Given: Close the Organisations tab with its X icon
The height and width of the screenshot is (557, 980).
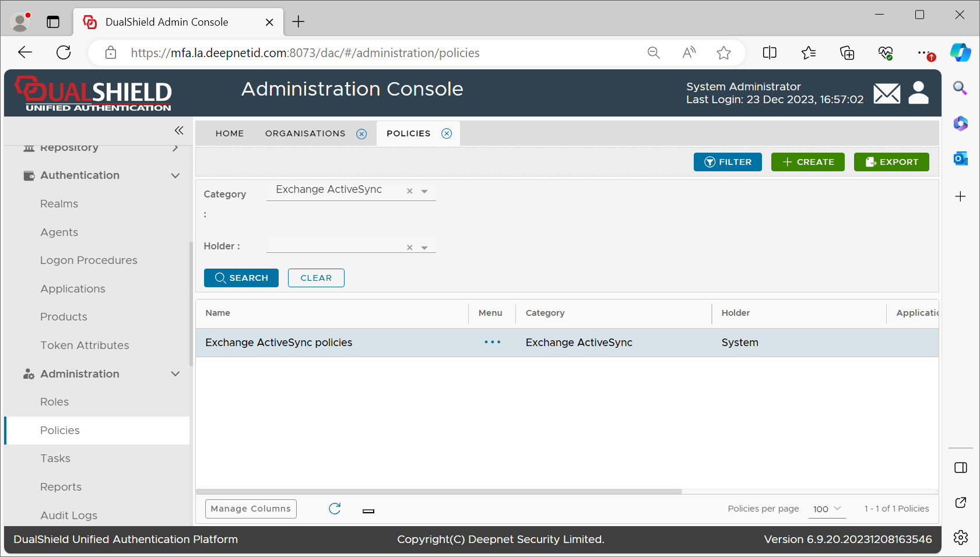Looking at the screenshot, I should click(361, 134).
